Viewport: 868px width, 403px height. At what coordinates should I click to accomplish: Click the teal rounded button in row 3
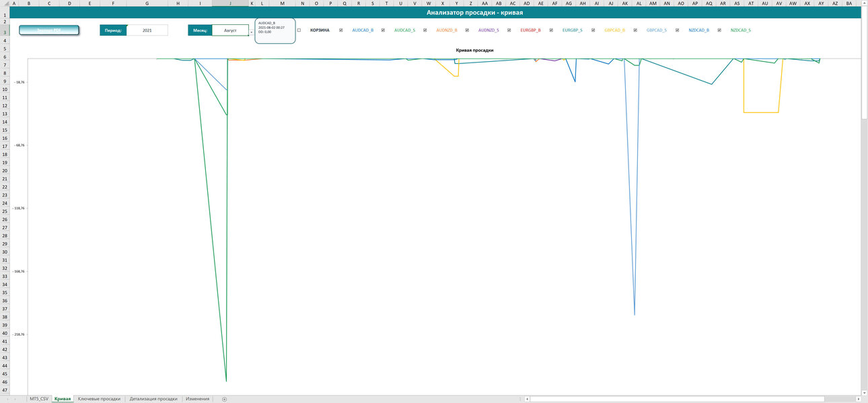49,30
